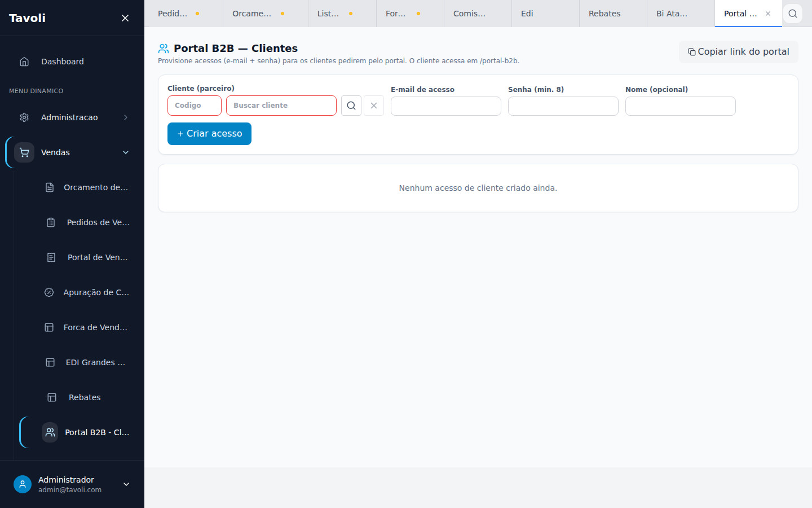Click the users icon beside Portal B2B title
The width and height of the screenshot is (812, 508).
[x=164, y=49]
